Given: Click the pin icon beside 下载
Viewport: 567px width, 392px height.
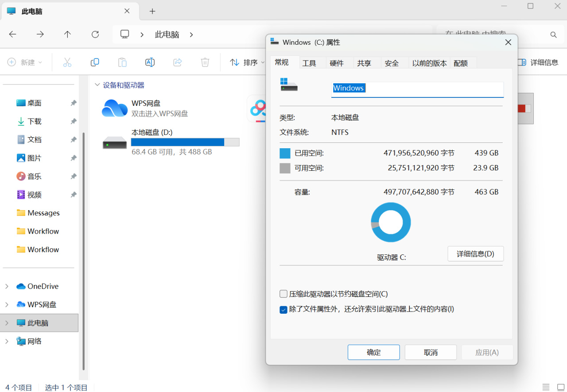Looking at the screenshot, I should (74, 121).
